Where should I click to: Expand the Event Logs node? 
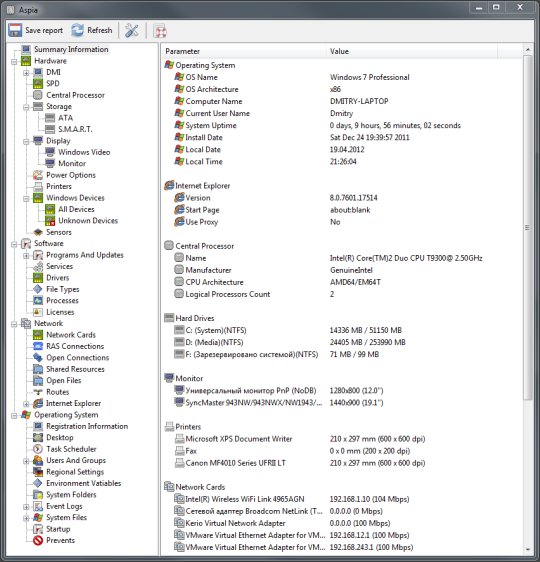(x=26, y=507)
